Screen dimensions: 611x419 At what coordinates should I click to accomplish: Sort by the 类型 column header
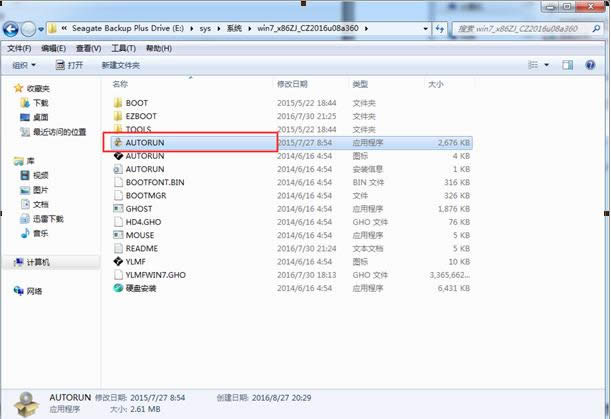point(360,84)
